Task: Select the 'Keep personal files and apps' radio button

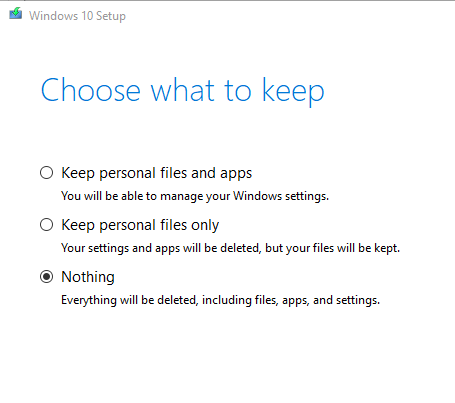Action: point(46,173)
